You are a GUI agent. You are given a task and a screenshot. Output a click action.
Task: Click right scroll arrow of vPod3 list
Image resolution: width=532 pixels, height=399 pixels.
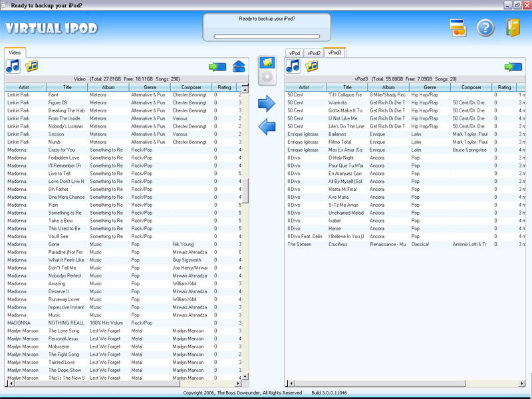pos(522,384)
